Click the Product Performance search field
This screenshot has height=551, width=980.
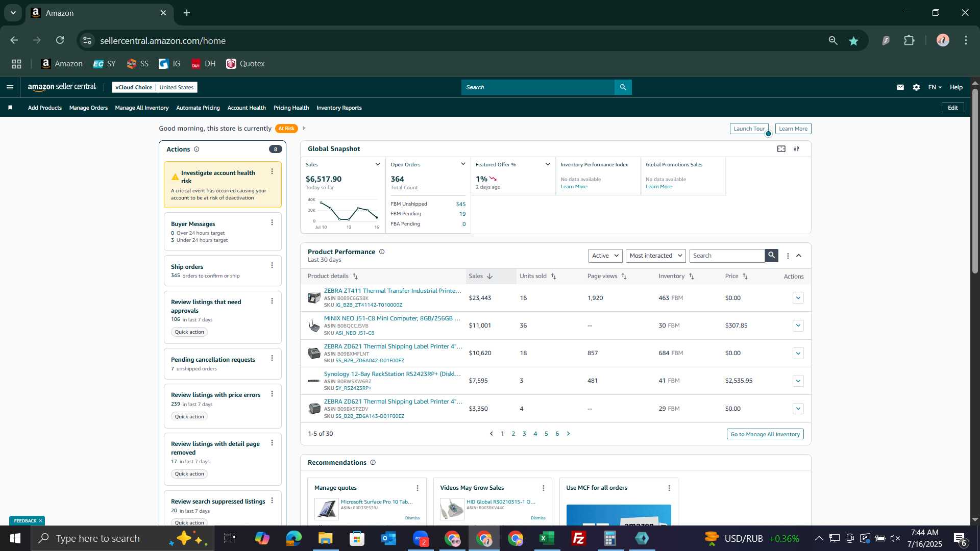point(727,256)
